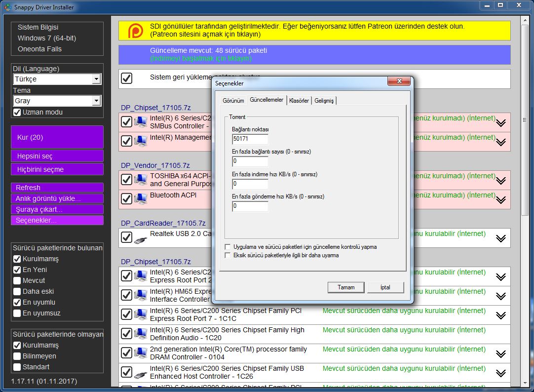The image size is (534, 392).
Task: Click the Tamam button
Action: point(346,287)
